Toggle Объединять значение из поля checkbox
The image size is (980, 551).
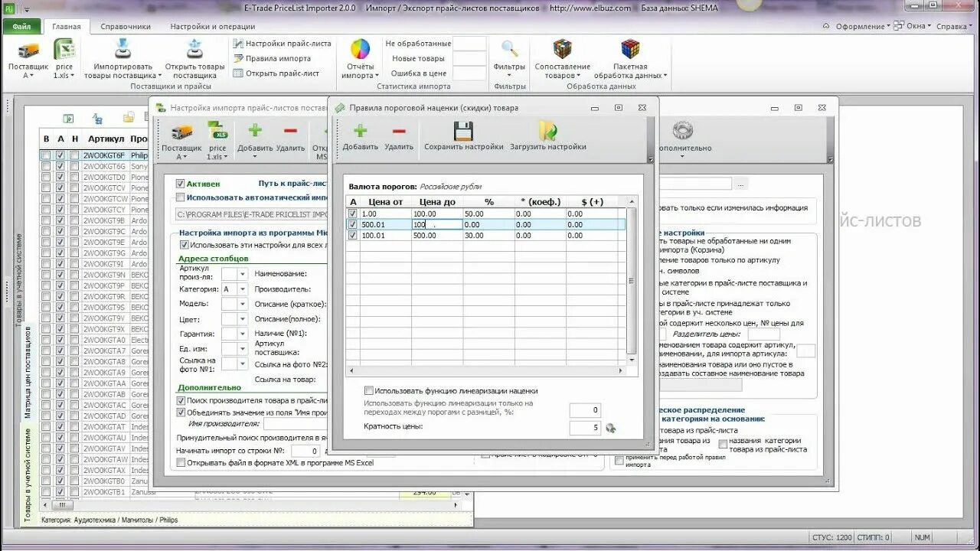point(181,412)
